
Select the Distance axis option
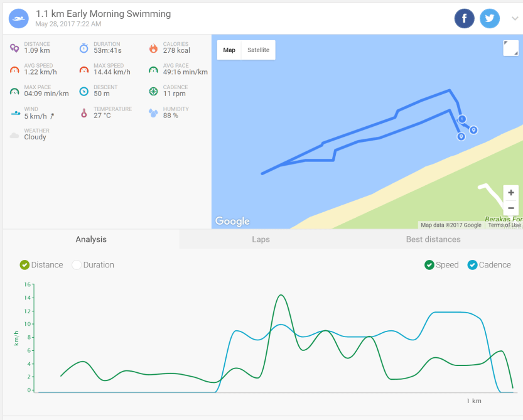[25, 265]
